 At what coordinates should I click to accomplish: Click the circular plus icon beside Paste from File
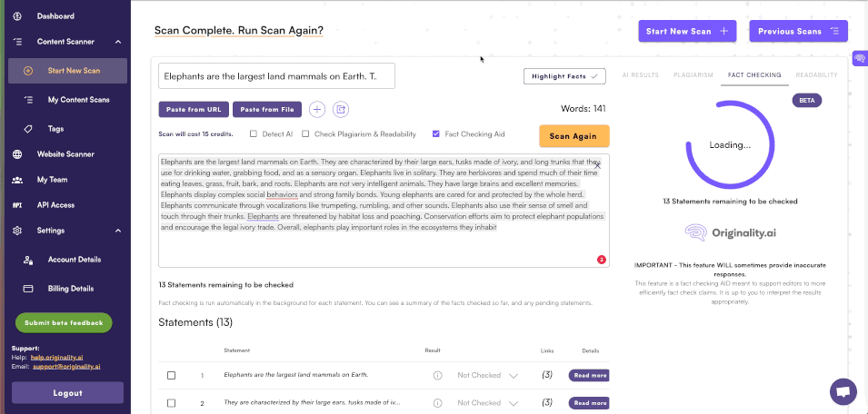click(317, 110)
